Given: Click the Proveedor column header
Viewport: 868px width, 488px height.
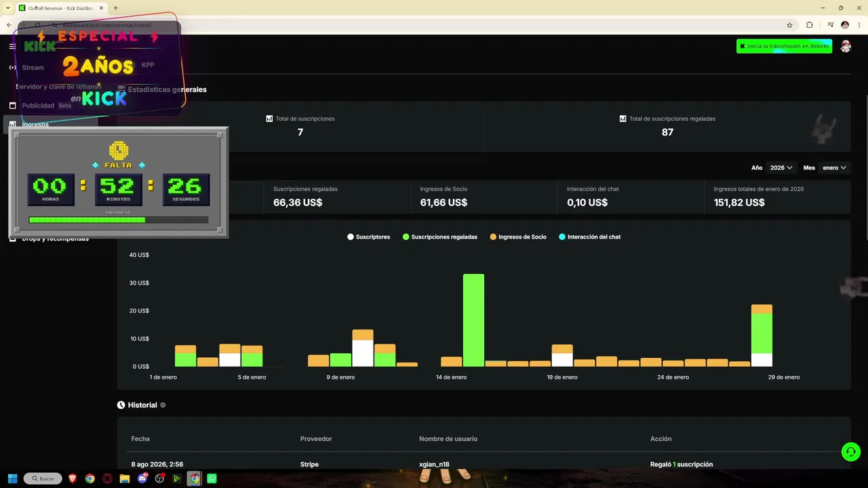Looking at the screenshot, I should pos(316,439).
